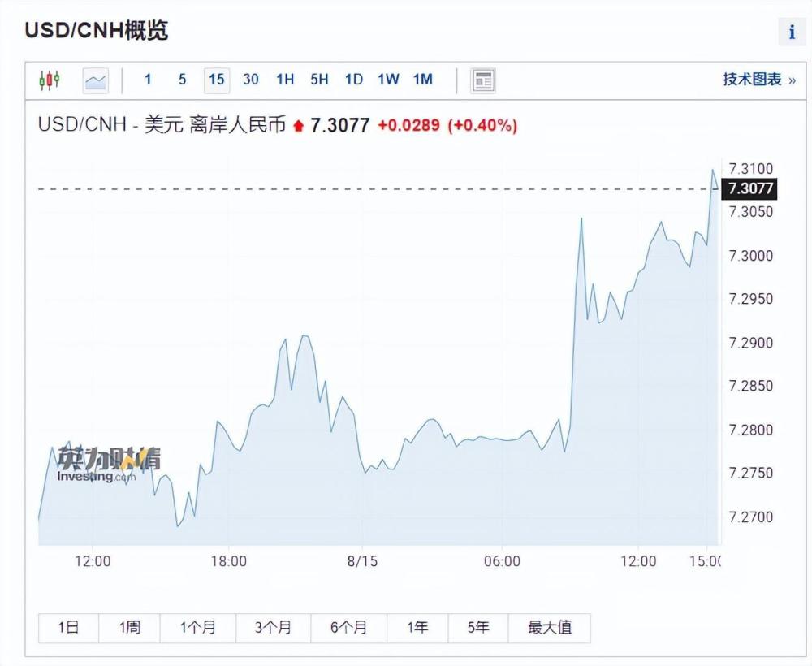Show the 3个月 time range
The width and height of the screenshot is (812, 666).
pos(273,628)
